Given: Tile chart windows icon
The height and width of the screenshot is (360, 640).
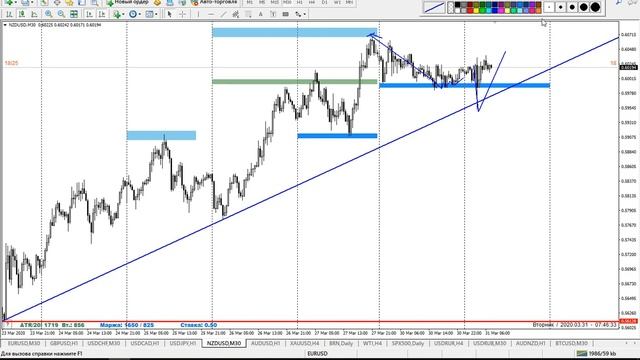Looking at the screenshot, I should coord(74,14).
